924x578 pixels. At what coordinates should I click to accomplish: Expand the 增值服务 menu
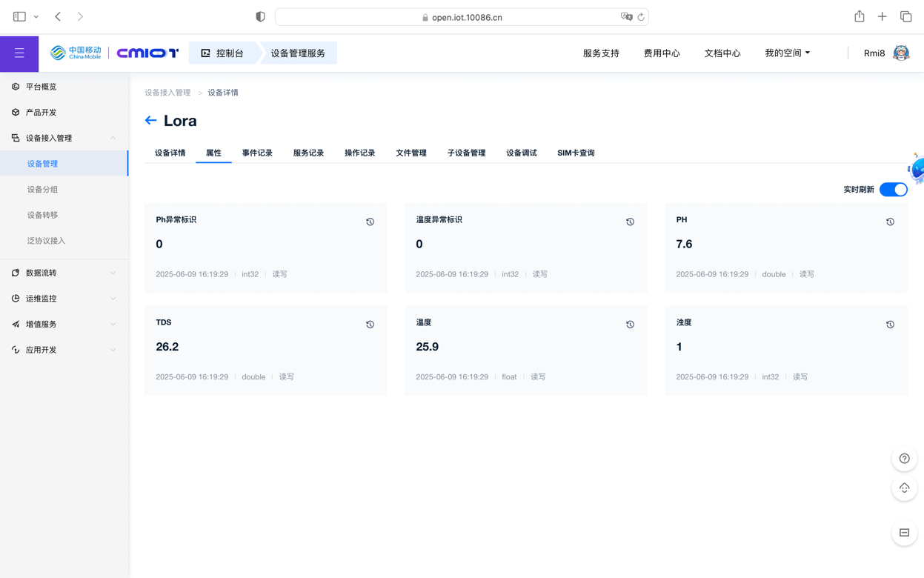pos(64,324)
